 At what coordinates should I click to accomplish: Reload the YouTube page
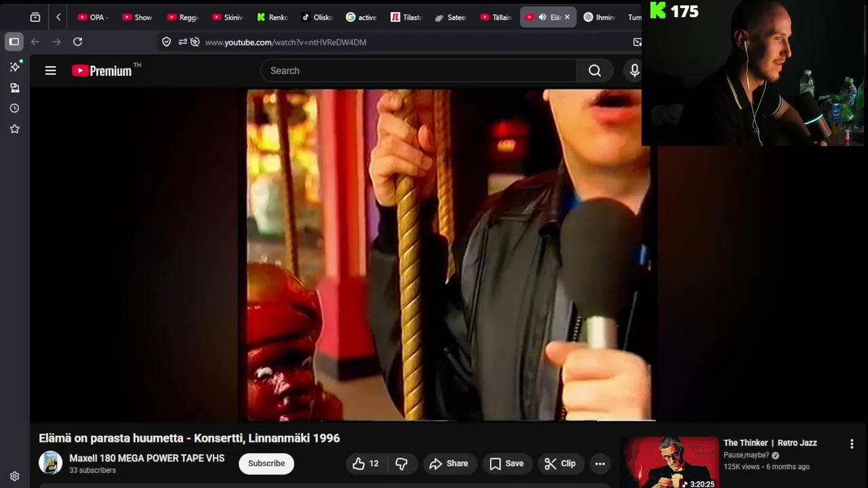(77, 42)
